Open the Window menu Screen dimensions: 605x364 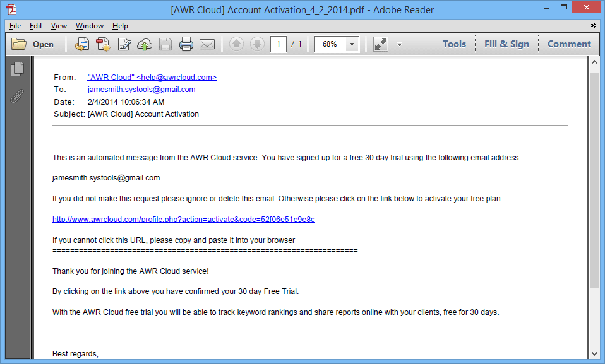click(x=90, y=26)
